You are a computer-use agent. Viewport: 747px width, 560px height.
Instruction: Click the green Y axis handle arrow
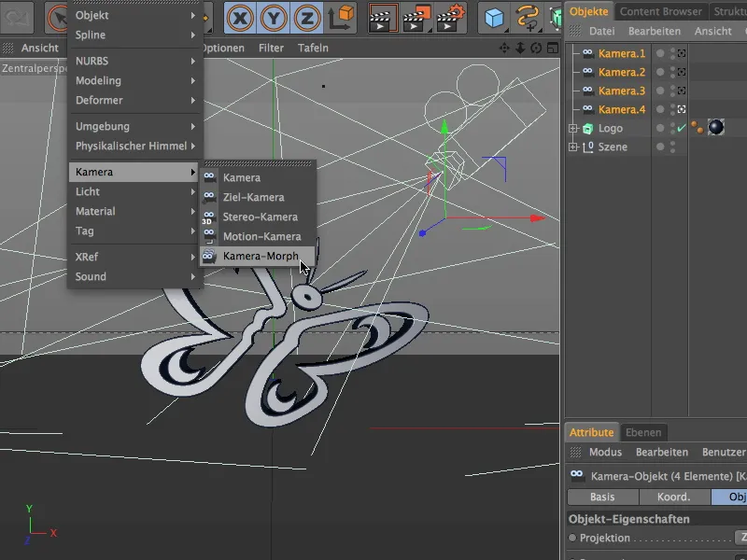coord(444,126)
